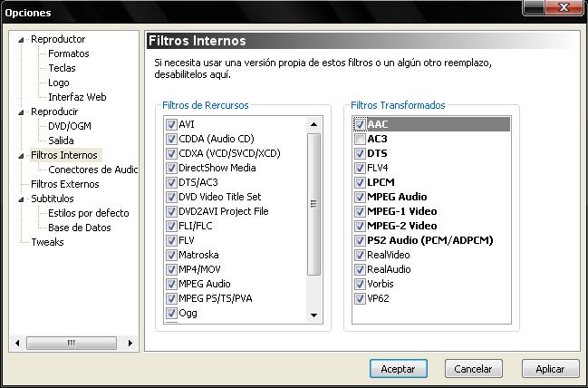Collapse the Reproducir tree node
The width and height of the screenshot is (588, 388).
point(22,112)
